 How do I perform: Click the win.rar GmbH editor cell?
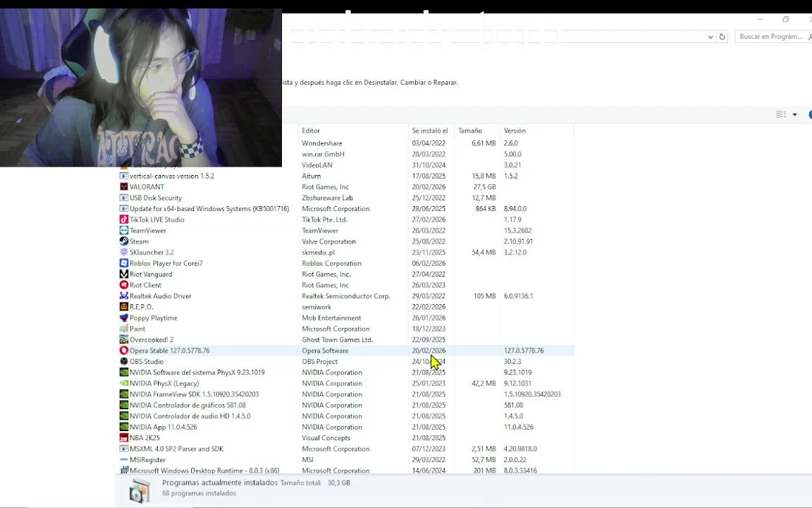click(323, 154)
